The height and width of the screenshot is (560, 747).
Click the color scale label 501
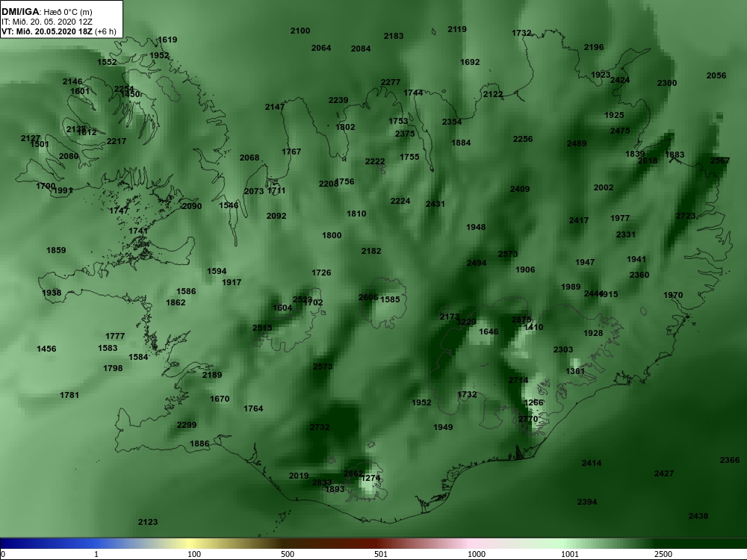(381, 554)
